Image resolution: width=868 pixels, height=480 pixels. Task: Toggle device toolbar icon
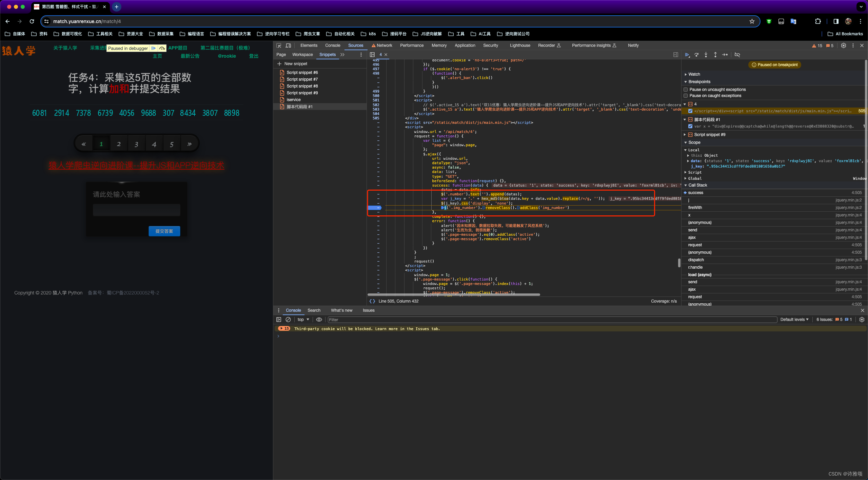pyautogui.click(x=289, y=45)
